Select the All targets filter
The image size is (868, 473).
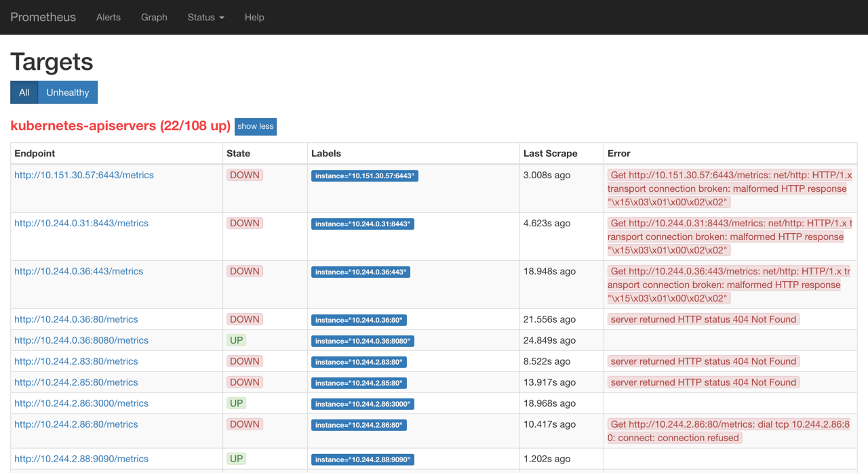(24, 92)
